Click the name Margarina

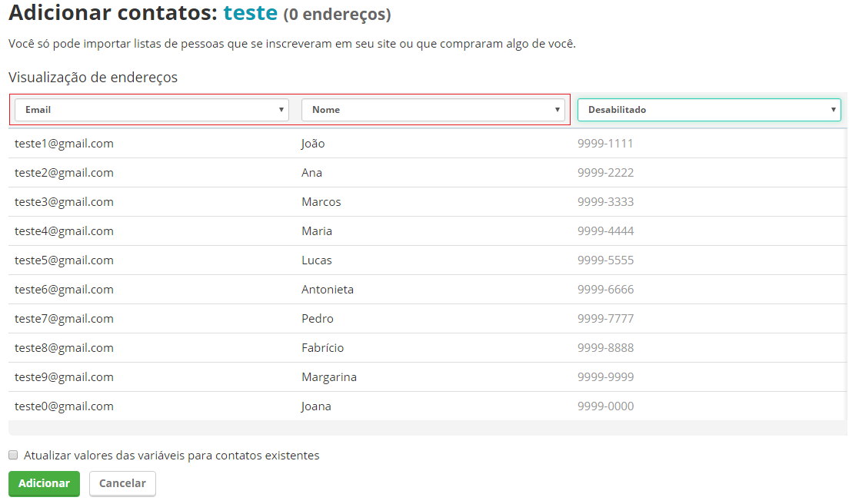click(329, 377)
